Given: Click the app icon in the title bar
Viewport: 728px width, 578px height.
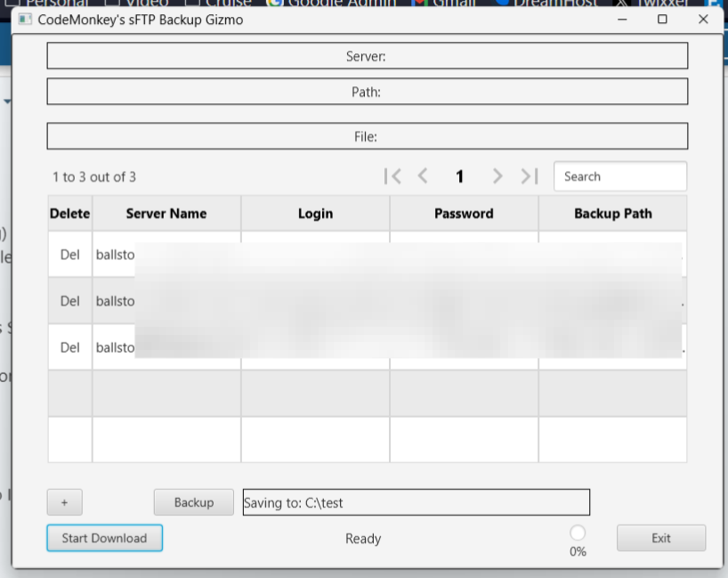Looking at the screenshot, I should click(25, 20).
